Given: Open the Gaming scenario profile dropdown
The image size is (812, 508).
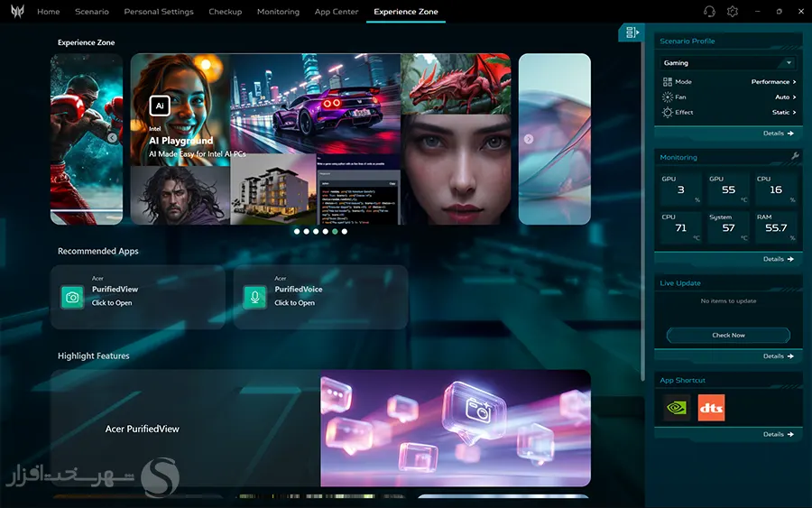Looking at the screenshot, I should (727, 62).
